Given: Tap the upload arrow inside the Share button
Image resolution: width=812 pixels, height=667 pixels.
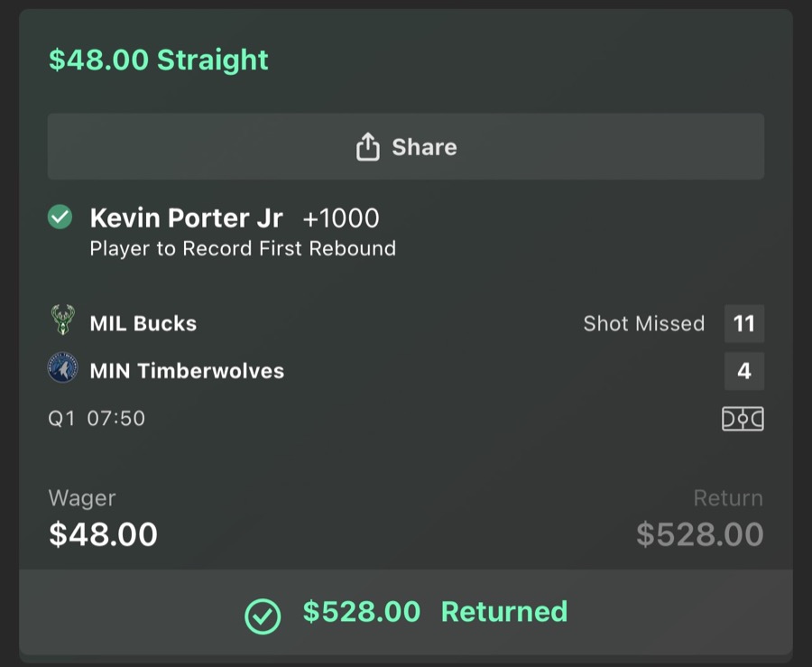Looking at the screenshot, I should 369,145.
